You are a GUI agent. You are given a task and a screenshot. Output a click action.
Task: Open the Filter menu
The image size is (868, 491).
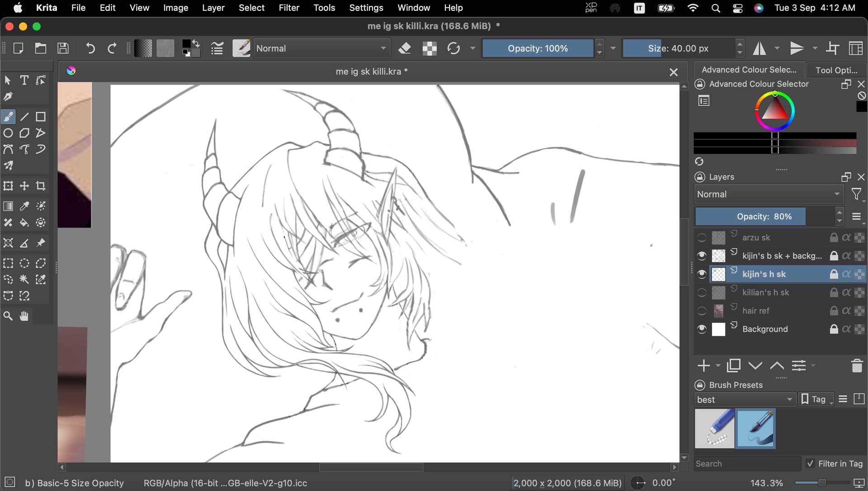click(288, 8)
